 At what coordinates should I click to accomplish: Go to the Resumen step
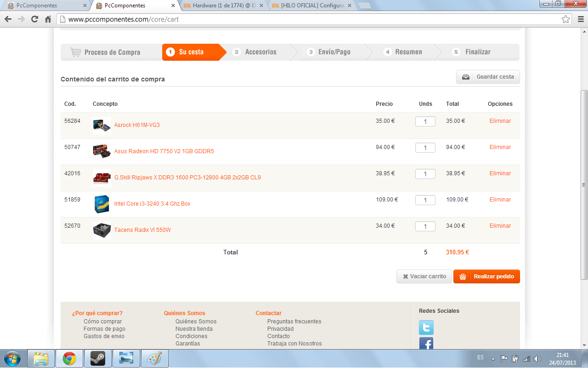point(408,52)
